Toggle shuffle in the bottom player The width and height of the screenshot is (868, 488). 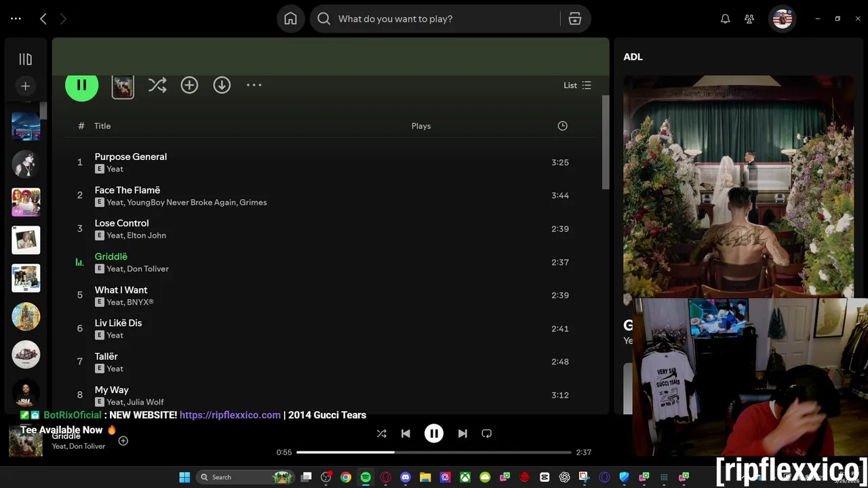tap(381, 434)
